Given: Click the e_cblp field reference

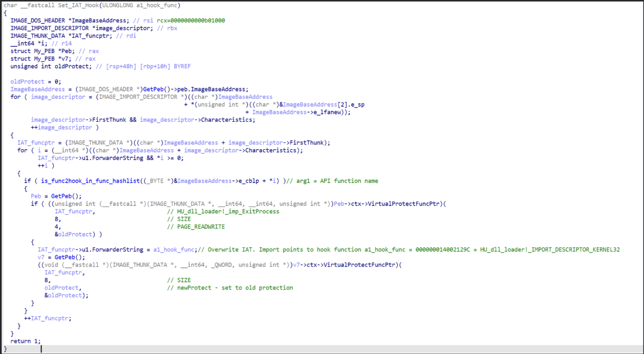Looking at the screenshot, I should pos(251,181).
